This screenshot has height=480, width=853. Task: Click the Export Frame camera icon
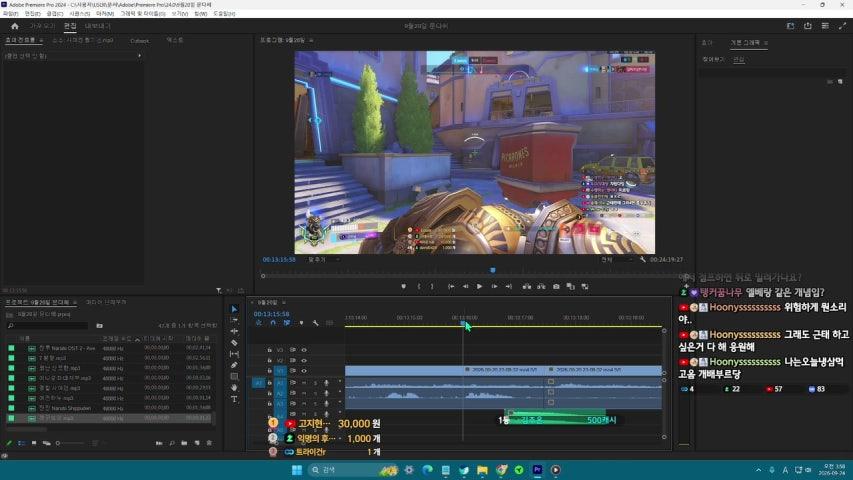tap(556, 286)
